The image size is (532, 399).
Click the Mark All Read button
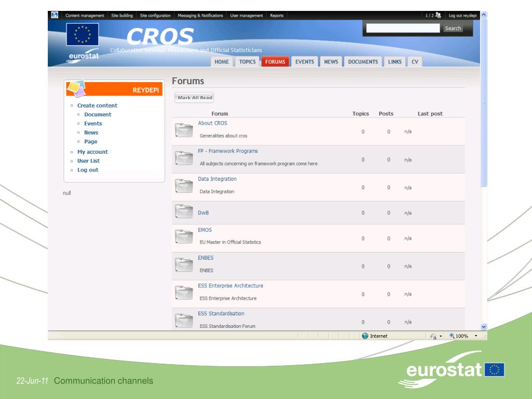(194, 97)
